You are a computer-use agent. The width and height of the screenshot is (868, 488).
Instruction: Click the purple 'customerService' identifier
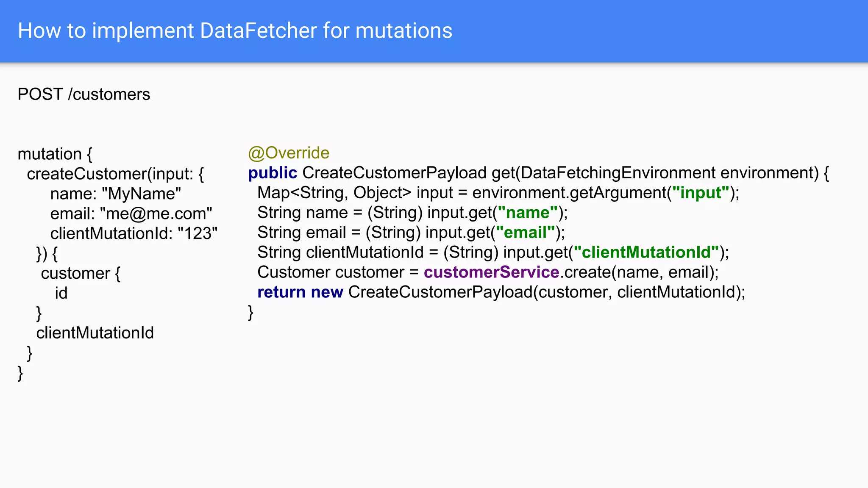point(492,272)
